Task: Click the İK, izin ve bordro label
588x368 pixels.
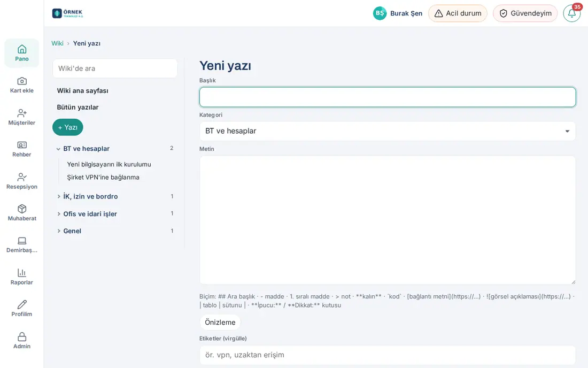Action: (90, 196)
